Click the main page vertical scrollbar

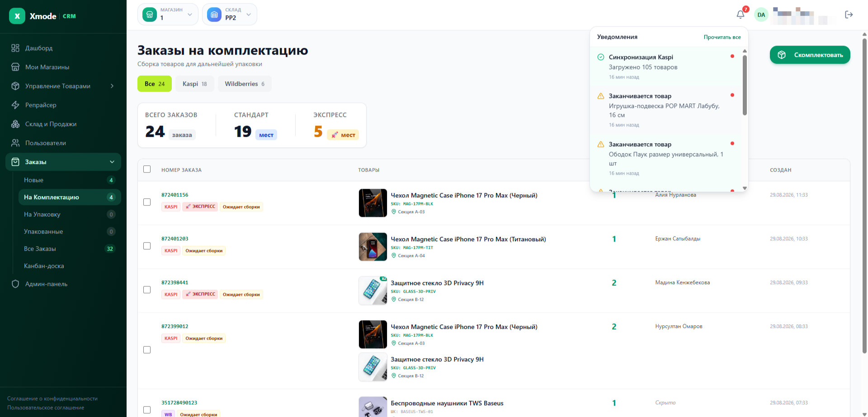tap(864, 196)
